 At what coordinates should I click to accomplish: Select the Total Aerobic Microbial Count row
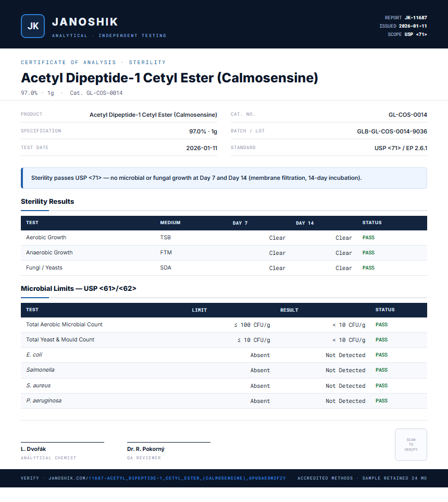[x=224, y=325]
